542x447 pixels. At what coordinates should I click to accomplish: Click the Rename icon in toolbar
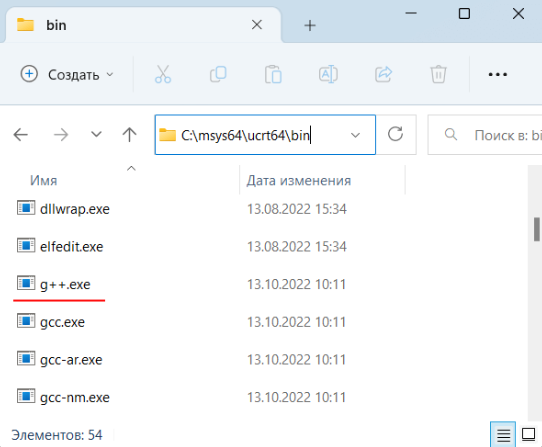[x=328, y=74]
